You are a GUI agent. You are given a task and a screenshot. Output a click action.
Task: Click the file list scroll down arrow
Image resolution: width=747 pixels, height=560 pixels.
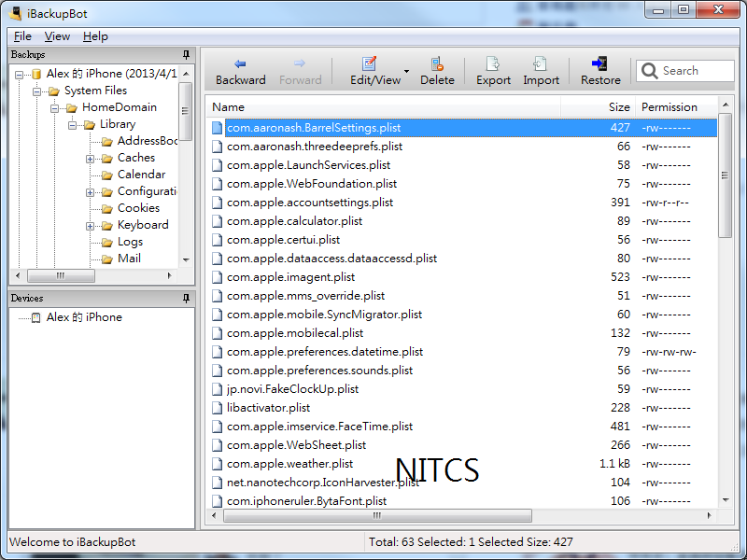point(726,500)
